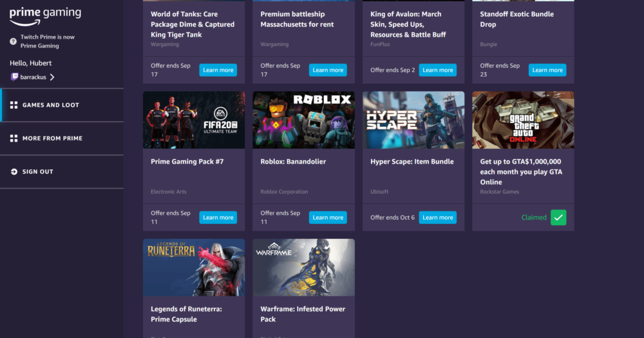The width and height of the screenshot is (644, 338).
Task: Click the More from Prime grid icon
Action: [x=14, y=138]
